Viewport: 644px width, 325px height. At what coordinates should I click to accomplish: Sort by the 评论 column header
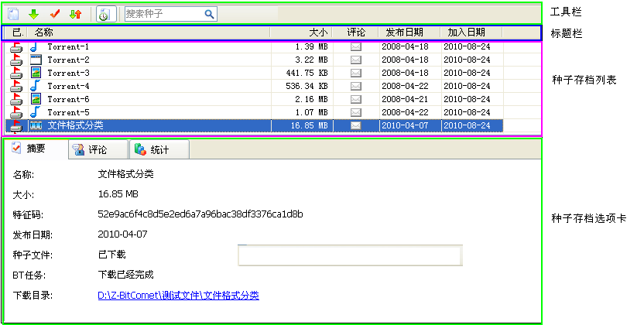(x=356, y=32)
